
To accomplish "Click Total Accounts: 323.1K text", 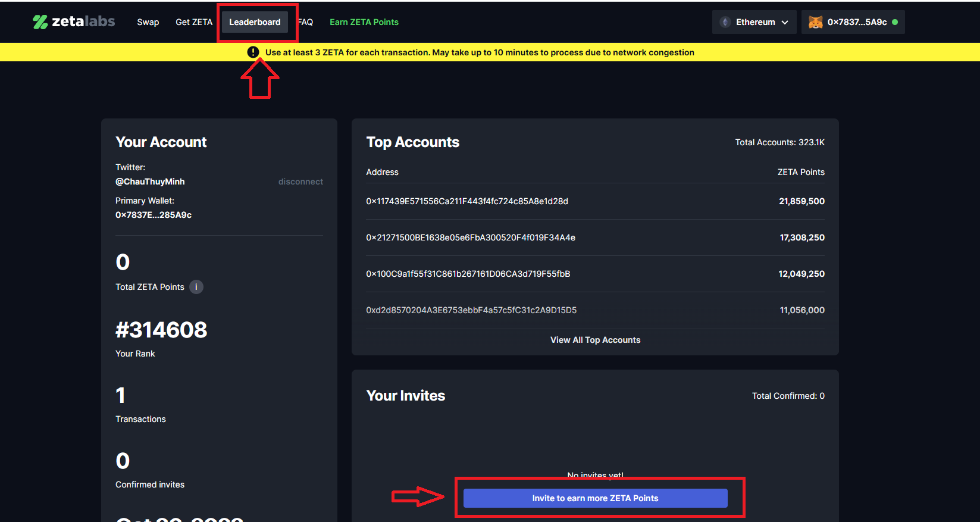I will pyautogui.click(x=779, y=142).
